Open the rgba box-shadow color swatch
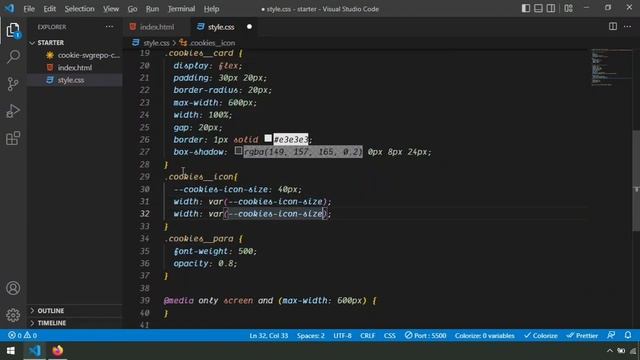Viewport: 640px width, 360px height. pyautogui.click(x=238, y=151)
